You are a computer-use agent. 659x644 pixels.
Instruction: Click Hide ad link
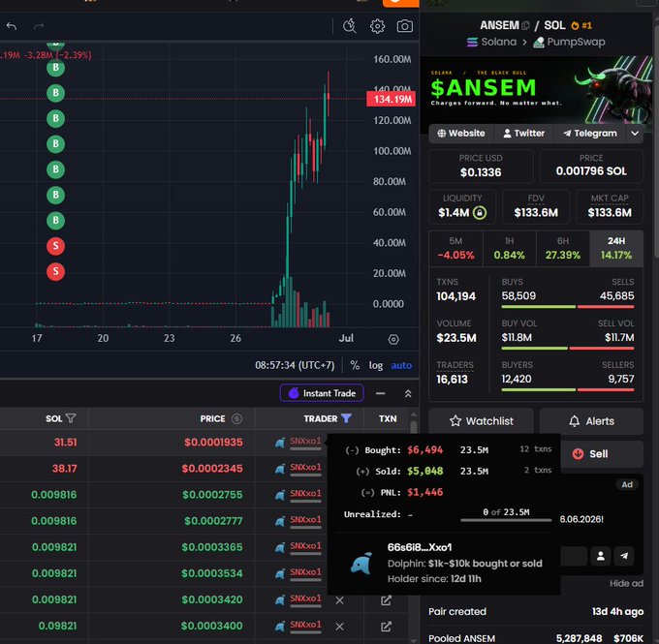(626, 584)
